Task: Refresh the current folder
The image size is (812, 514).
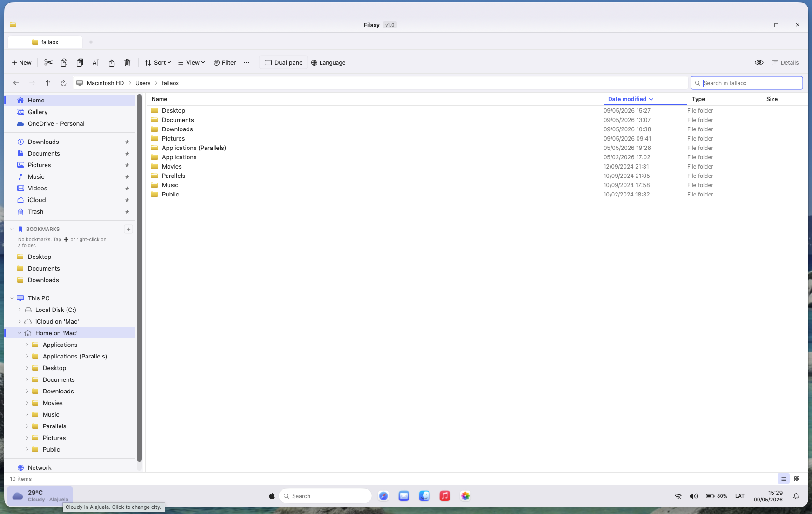Action: click(63, 83)
